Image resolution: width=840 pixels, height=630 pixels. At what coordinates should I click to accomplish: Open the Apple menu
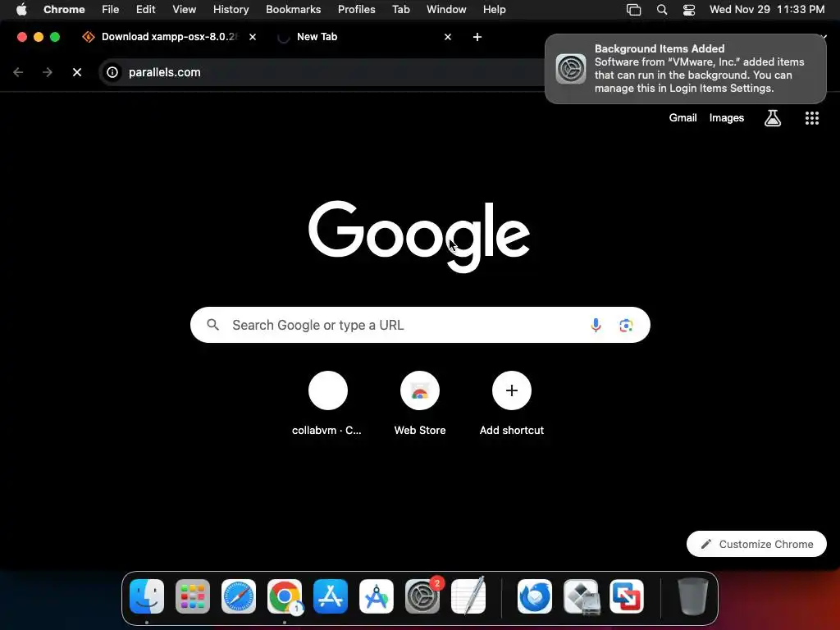pyautogui.click(x=21, y=9)
